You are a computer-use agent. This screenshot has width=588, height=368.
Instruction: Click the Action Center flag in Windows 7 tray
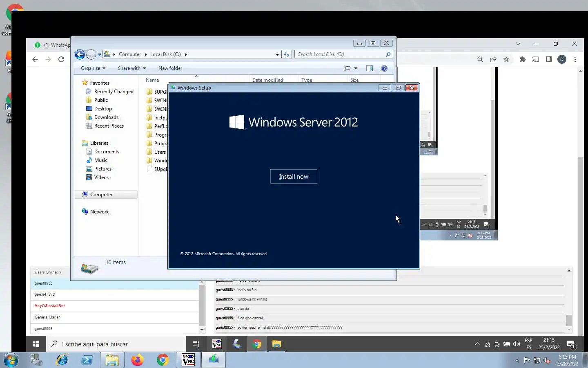tap(527, 360)
